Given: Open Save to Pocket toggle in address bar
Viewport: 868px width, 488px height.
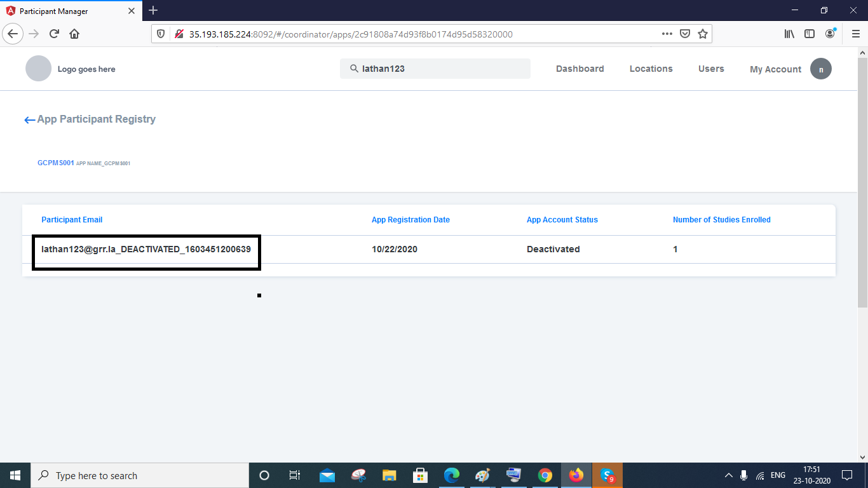Looking at the screenshot, I should [685, 34].
